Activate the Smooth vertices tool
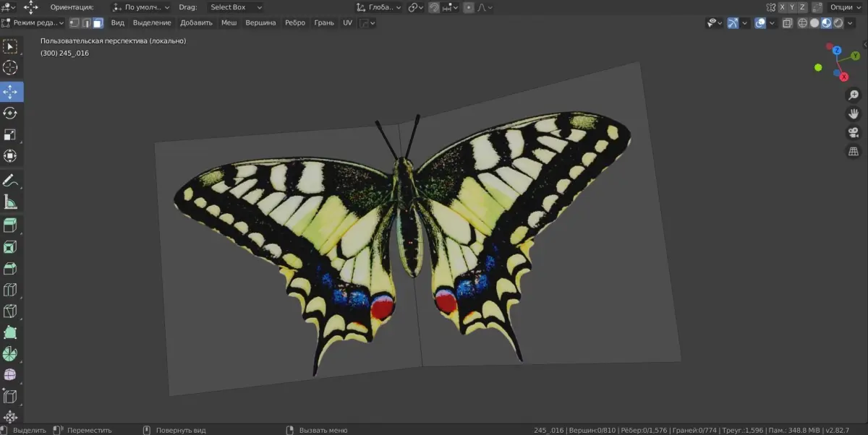The width and height of the screenshot is (868, 435). coord(11,375)
